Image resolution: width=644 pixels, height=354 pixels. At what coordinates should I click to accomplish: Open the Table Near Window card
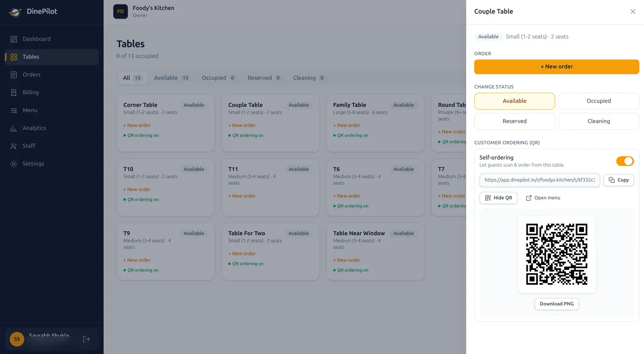pos(375,252)
